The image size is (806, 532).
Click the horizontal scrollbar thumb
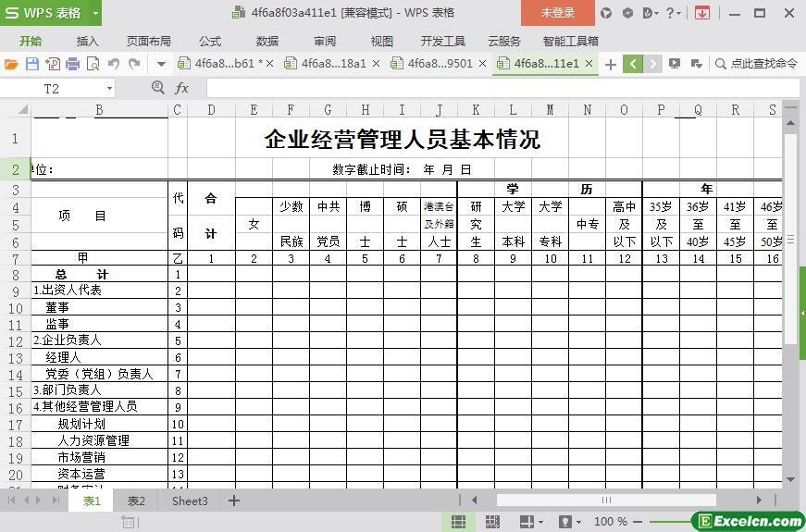tap(606, 501)
